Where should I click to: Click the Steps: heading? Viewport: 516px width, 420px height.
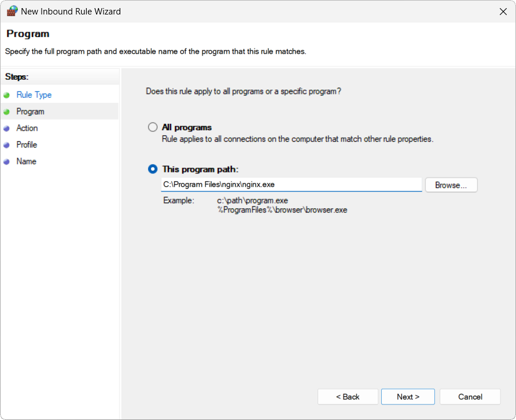[17, 77]
